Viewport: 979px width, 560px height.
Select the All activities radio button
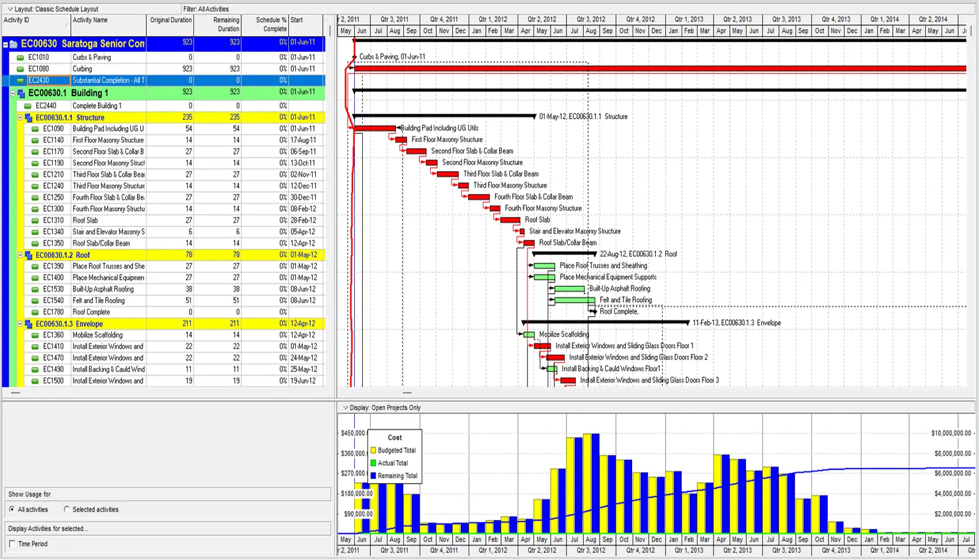pos(12,509)
